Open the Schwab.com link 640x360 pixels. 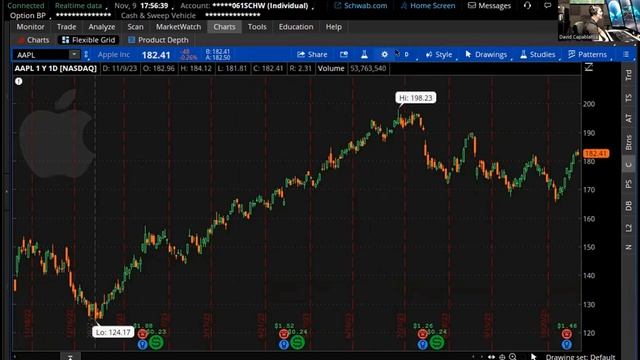tap(361, 6)
